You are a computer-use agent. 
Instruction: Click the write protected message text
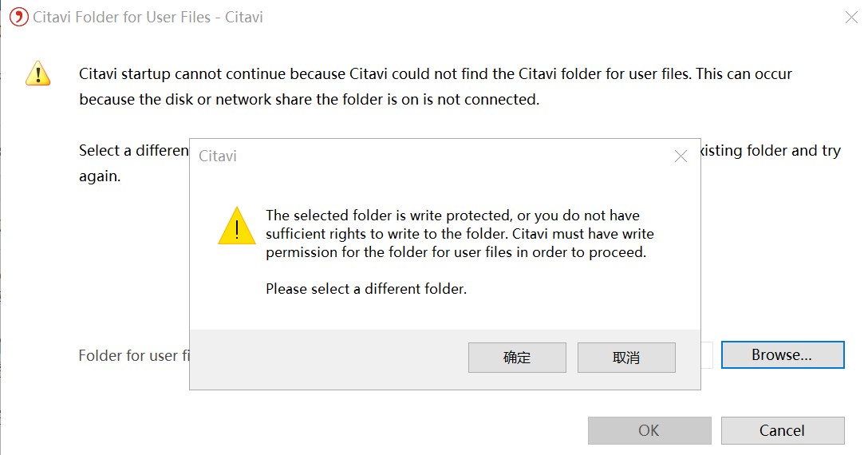pyautogui.click(x=459, y=234)
